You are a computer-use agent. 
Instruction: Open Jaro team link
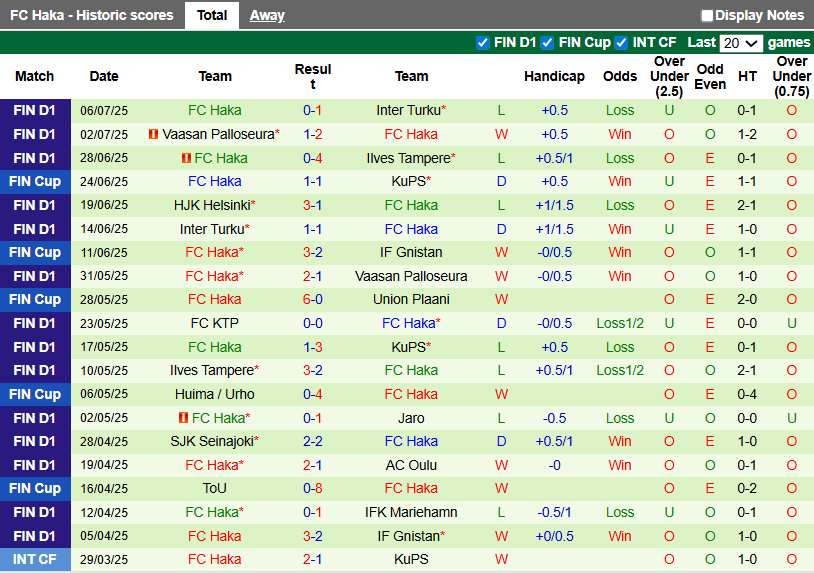point(411,418)
